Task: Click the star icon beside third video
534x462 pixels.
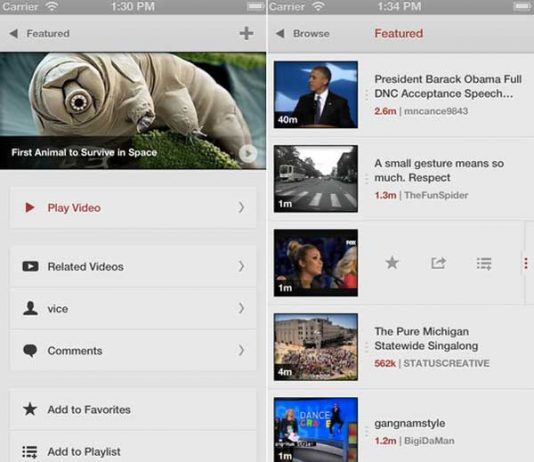Action: click(x=392, y=263)
